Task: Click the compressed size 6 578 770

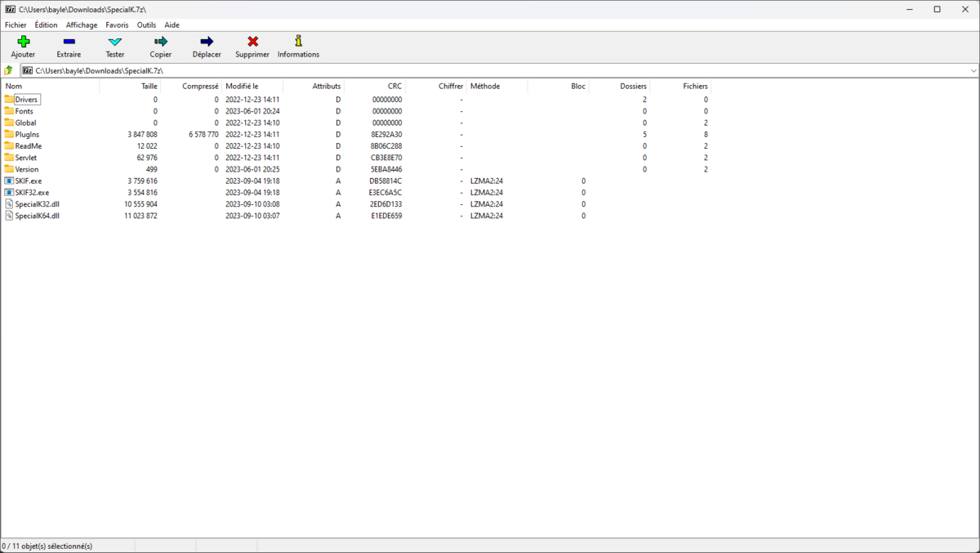Action: tap(203, 134)
